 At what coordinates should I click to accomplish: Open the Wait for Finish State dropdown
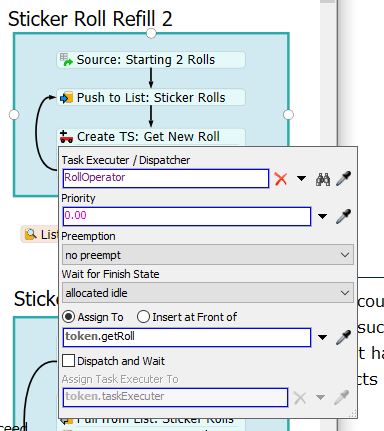pyautogui.click(x=208, y=293)
